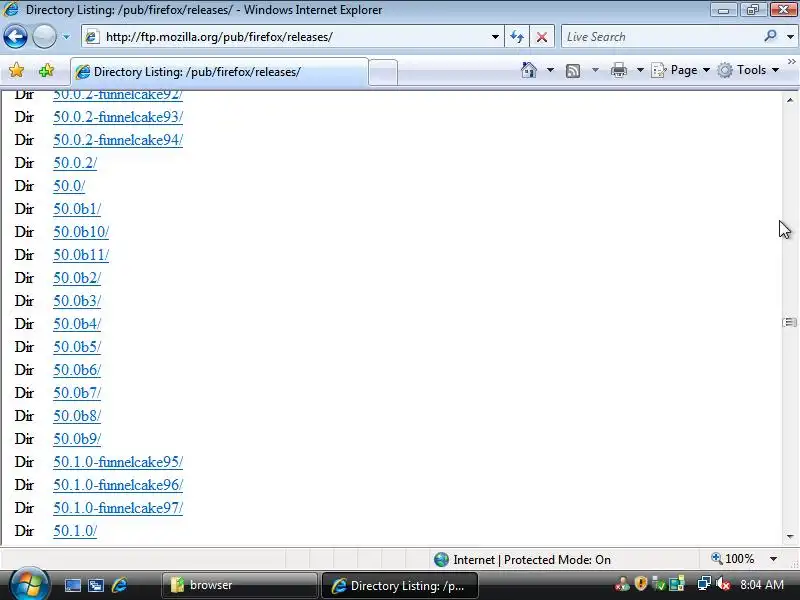Click the scrollbar down arrow
This screenshot has width=800, height=600.
pos(790,536)
